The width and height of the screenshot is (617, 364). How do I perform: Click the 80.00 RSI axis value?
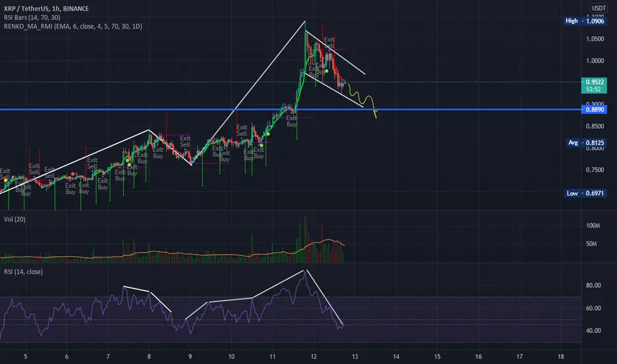593,285
